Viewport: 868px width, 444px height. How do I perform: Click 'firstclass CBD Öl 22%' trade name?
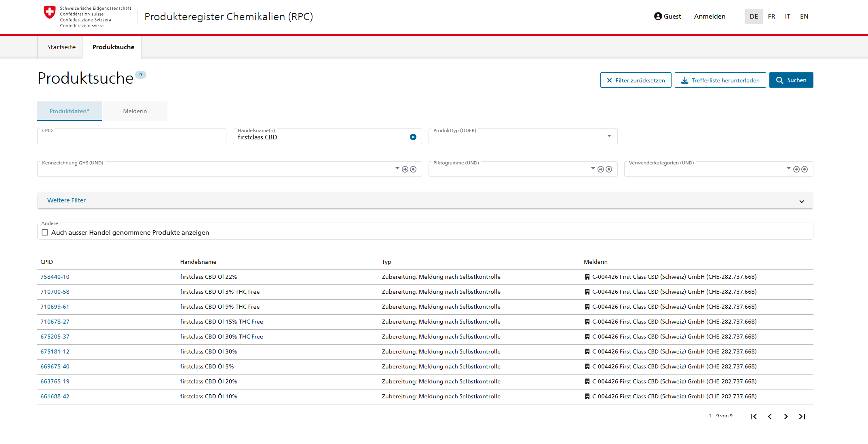click(209, 277)
